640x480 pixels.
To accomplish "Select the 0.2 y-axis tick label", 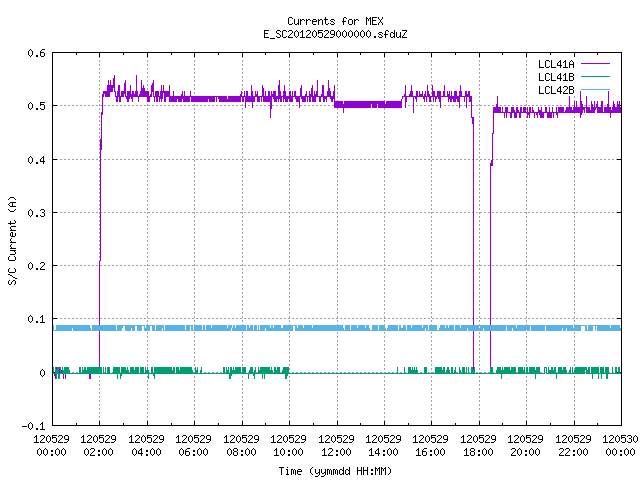I will click(36, 266).
